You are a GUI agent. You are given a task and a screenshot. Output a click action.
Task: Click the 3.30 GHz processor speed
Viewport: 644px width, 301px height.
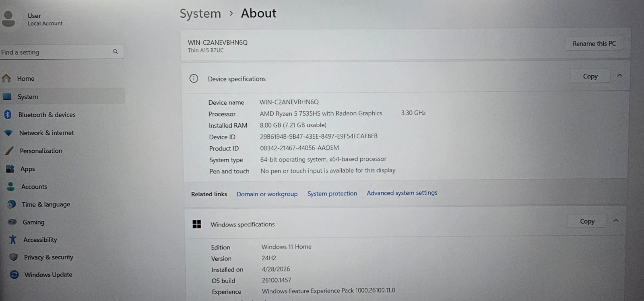tap(413, 113)
